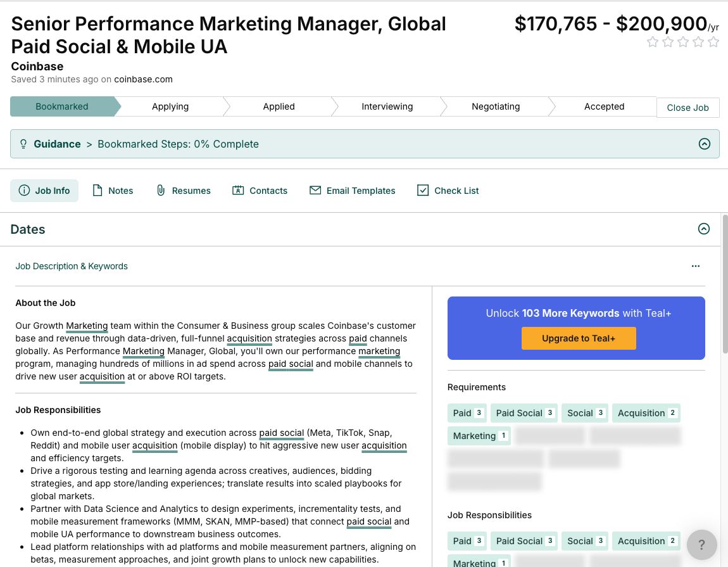Switch to the Resumes tab
The image size is (728, 567).
(x=184, y=191)
